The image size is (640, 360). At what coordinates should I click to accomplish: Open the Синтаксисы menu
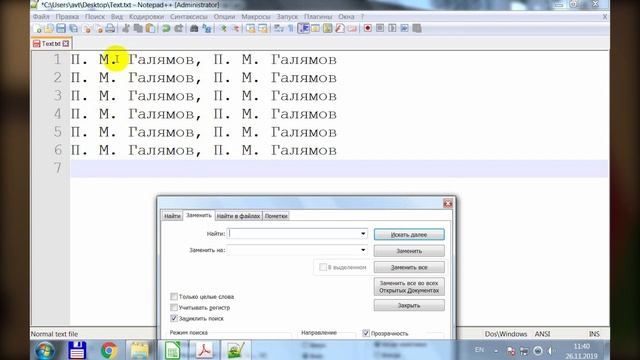point(189,17)
